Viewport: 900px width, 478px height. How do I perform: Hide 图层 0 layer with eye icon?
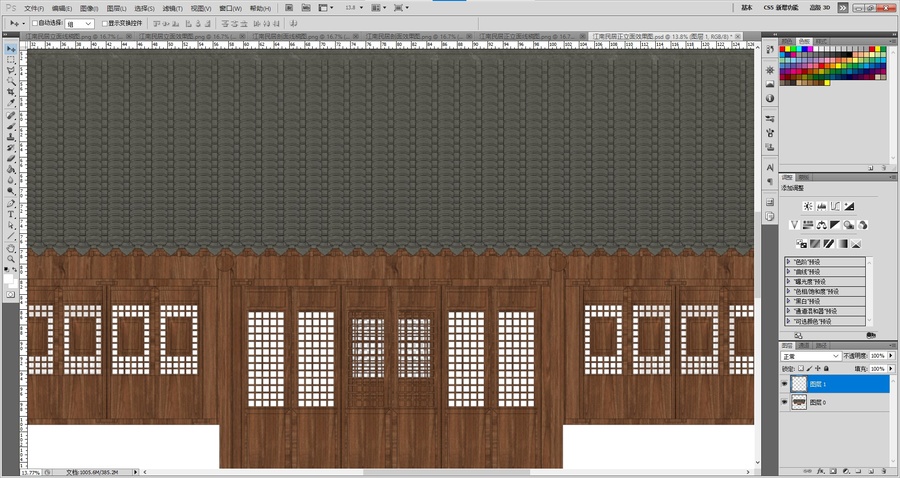[x=784, y=402]
